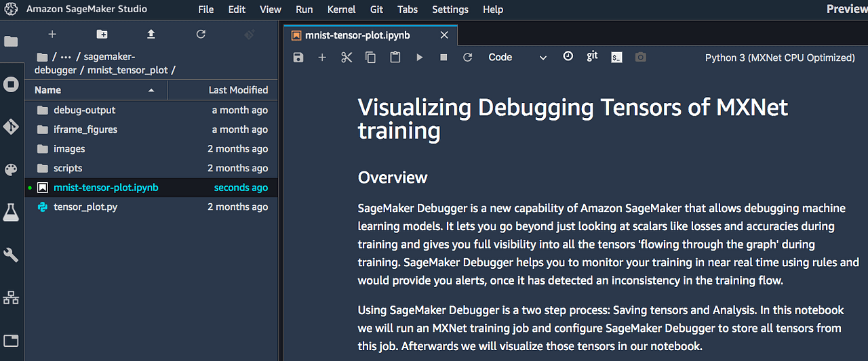Paste cells from the clipboard
This screenshot has width=868, height=361.
[x=395, y=58]
